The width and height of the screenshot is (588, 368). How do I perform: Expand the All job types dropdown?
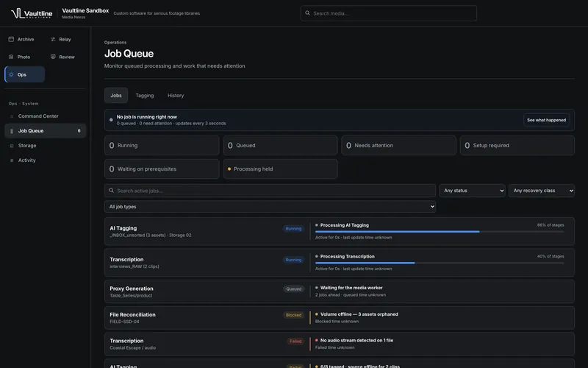(270, 207)
